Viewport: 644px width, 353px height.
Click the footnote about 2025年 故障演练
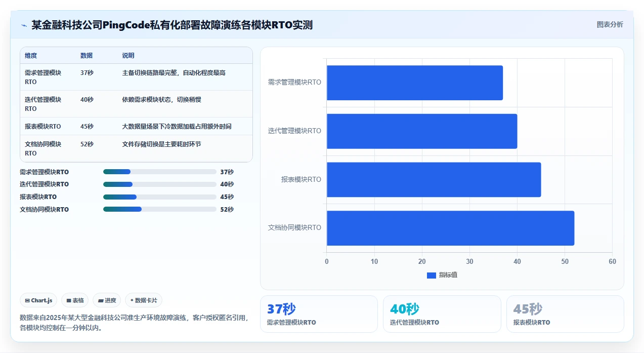(135, 323)
